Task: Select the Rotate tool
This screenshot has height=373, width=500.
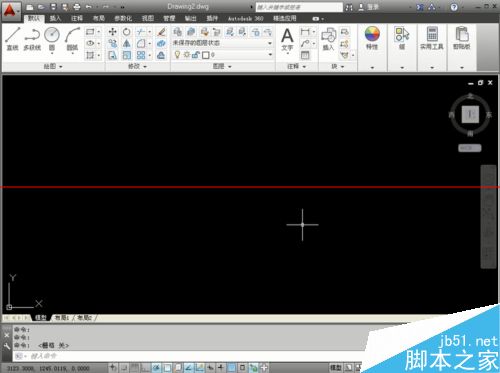Action: [x=127, y=32]
